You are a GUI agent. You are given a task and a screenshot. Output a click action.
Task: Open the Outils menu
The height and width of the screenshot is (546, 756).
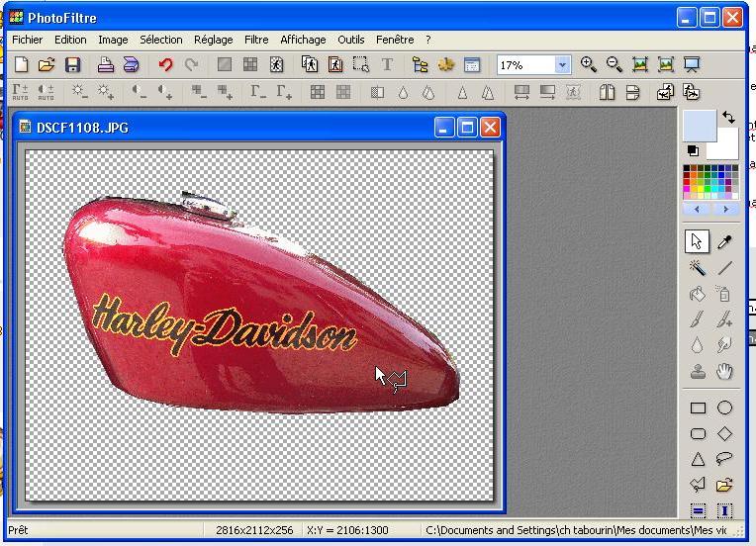[x=351, y=40]
